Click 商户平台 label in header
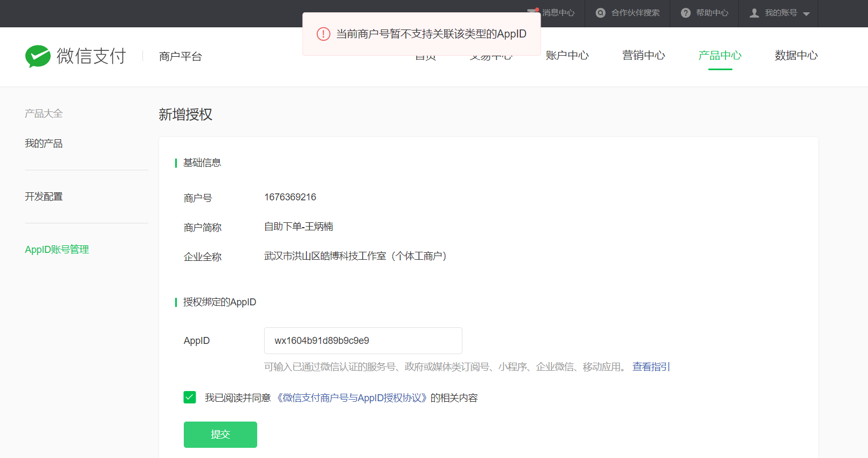Image resolution: width=868 pixels, height=458 pixels. point(181,56)
